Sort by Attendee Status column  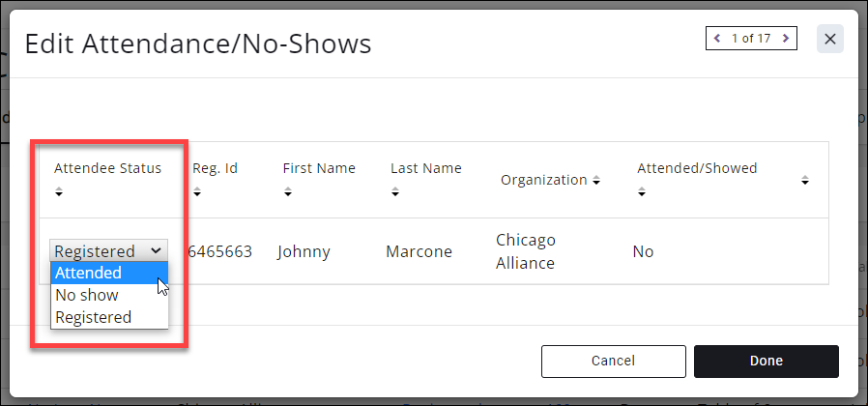tap(59, 192)
